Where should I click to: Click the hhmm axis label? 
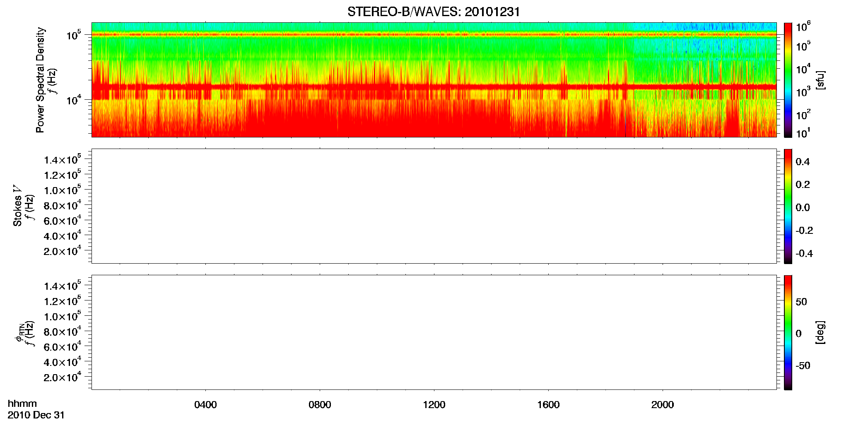tap(22, 404)
